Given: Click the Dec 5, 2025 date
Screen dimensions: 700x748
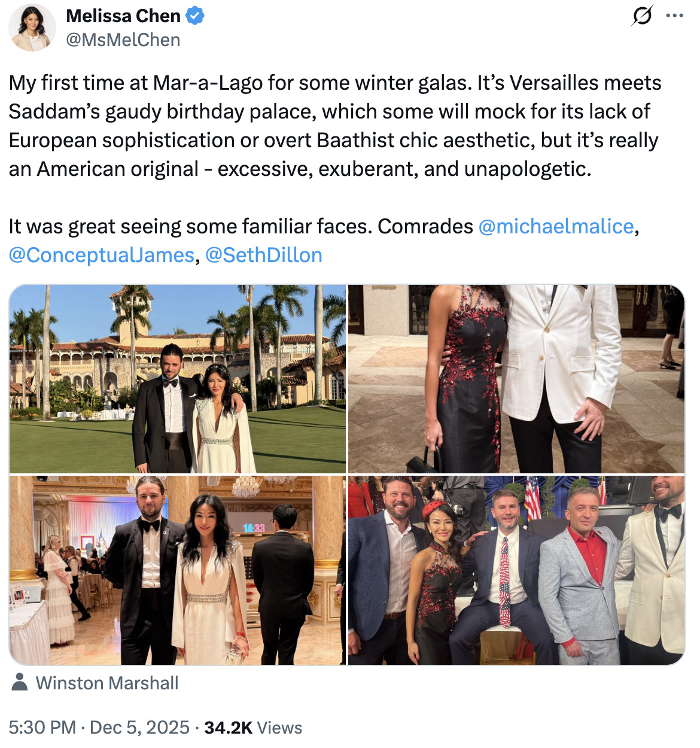Looking at the screenshot, I should tap(139, 728).
